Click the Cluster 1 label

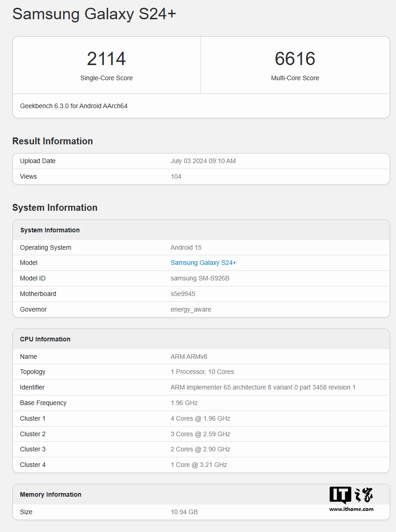[33, 419]
